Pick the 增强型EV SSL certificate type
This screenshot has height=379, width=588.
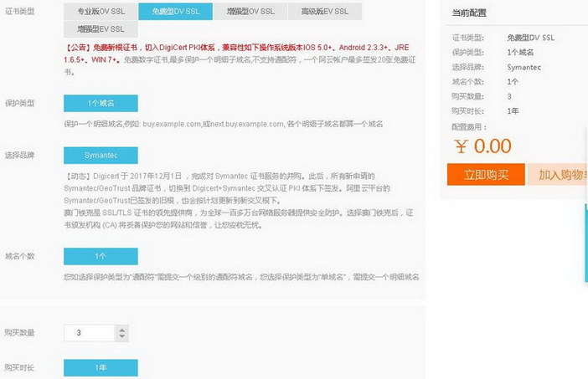101,28
